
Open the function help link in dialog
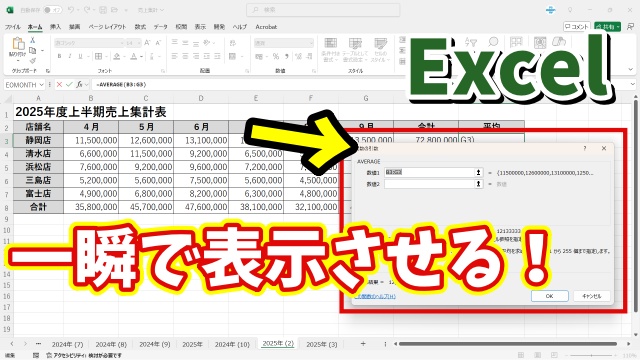point(375,296)
